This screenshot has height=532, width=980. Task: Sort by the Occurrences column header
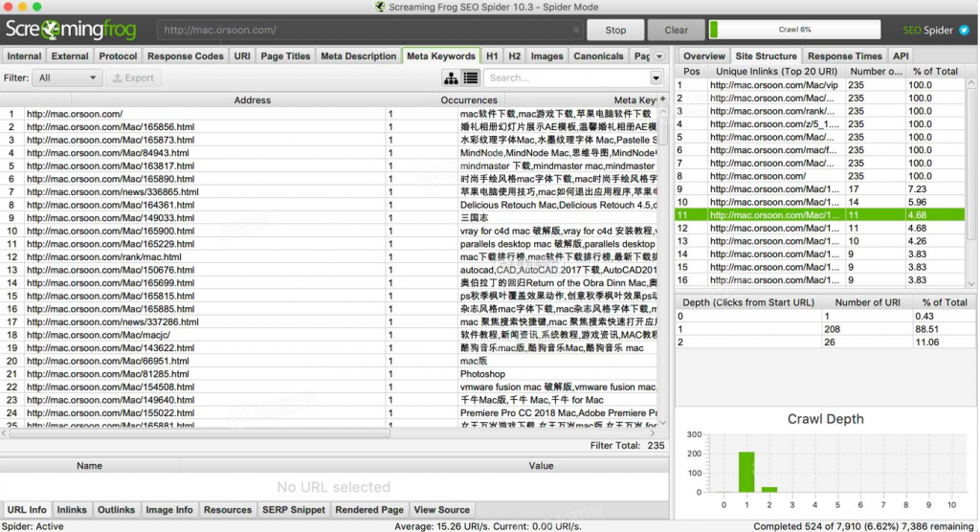tap(468, 100)
